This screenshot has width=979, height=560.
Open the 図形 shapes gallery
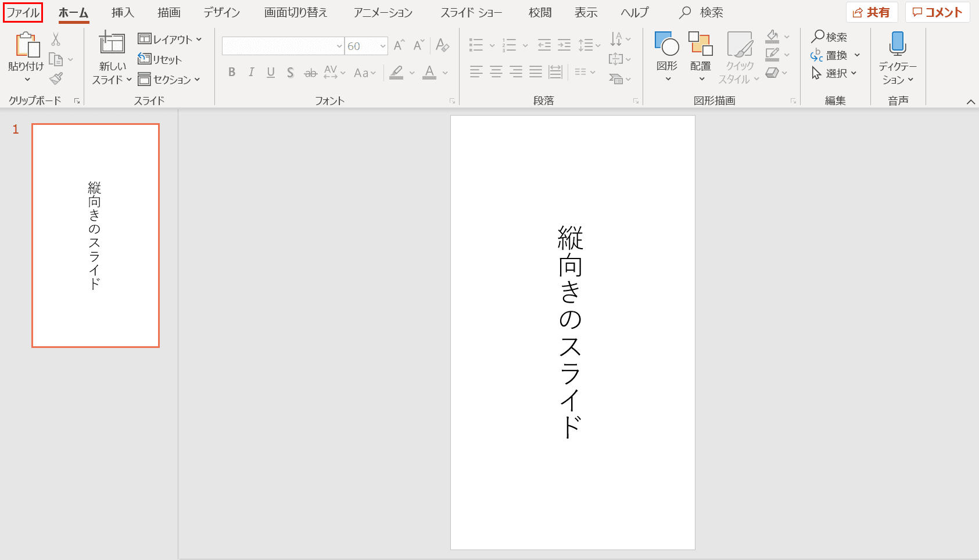pos(667,57)
